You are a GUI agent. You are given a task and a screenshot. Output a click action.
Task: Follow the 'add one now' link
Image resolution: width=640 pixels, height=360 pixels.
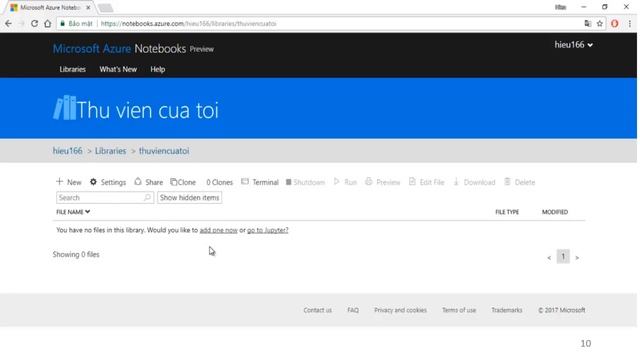tap(218, 230)
